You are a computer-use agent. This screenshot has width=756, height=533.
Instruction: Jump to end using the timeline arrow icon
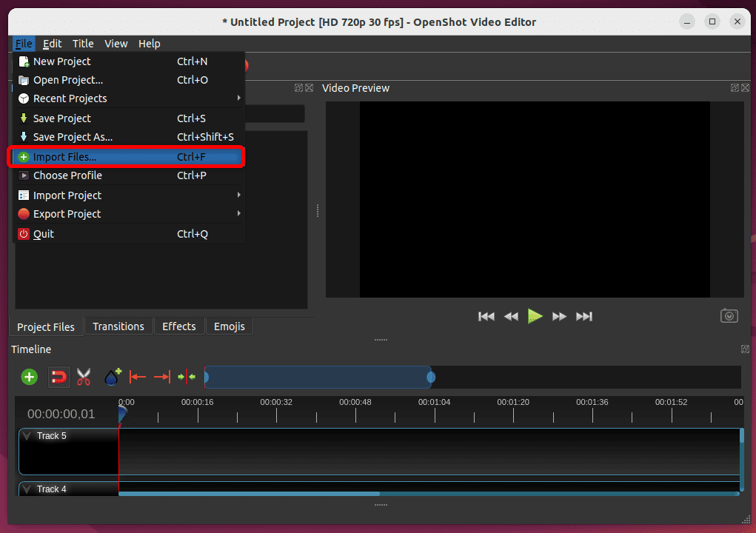pyautogui.click(x=162, y=377)
